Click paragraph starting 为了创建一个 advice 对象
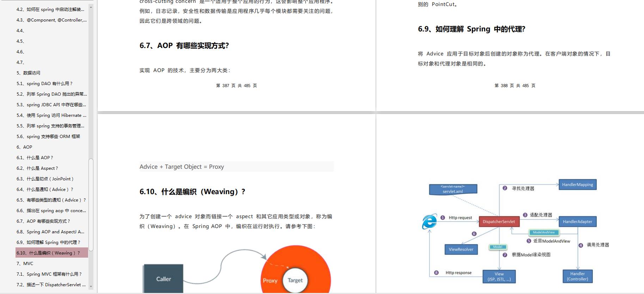 pyautogui.click(x=236, y=221)
